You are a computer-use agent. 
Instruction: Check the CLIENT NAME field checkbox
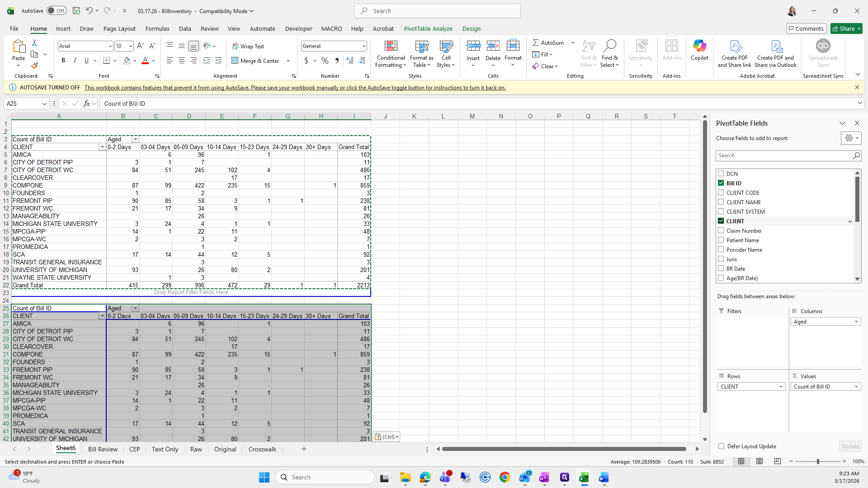[x=721, y=202]
